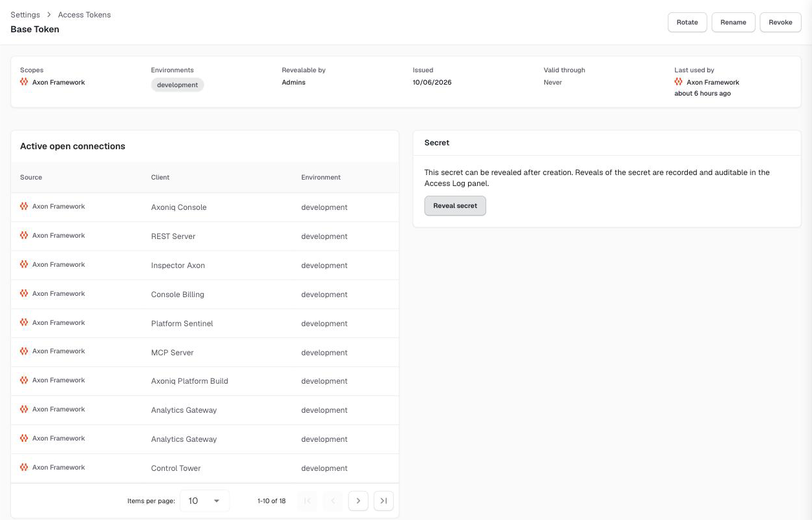The image size is (812, 520).
Task: Click the Rename button
Action: 733,22
